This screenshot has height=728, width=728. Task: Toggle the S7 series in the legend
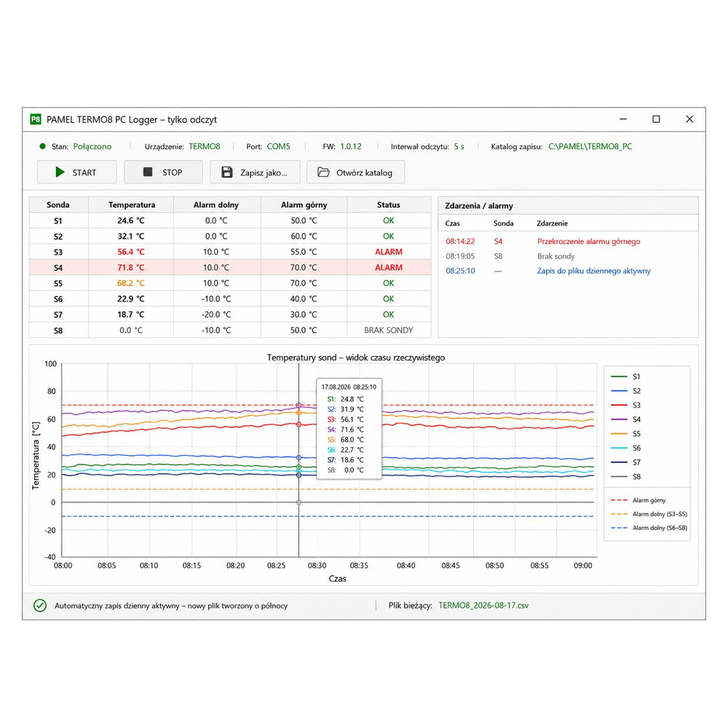(626, 462)
